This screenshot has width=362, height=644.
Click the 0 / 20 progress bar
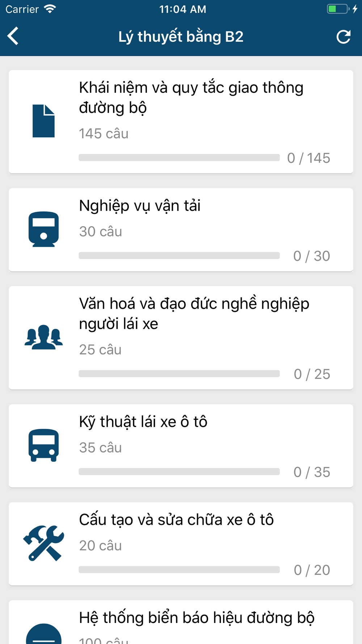pyautogui.click(x=179, y=570)
